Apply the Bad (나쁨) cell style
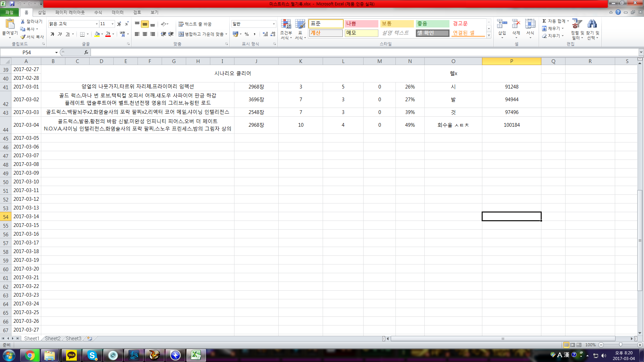 coord(362,24)
